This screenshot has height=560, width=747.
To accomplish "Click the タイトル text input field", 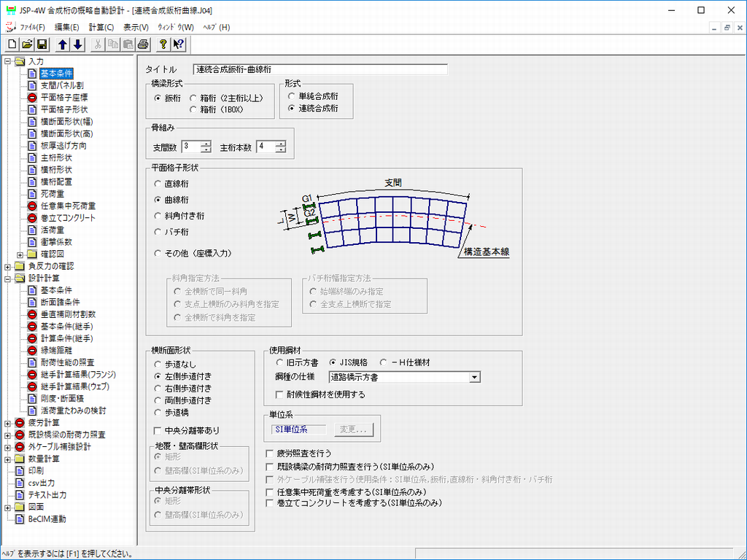I will coord(320,70).
